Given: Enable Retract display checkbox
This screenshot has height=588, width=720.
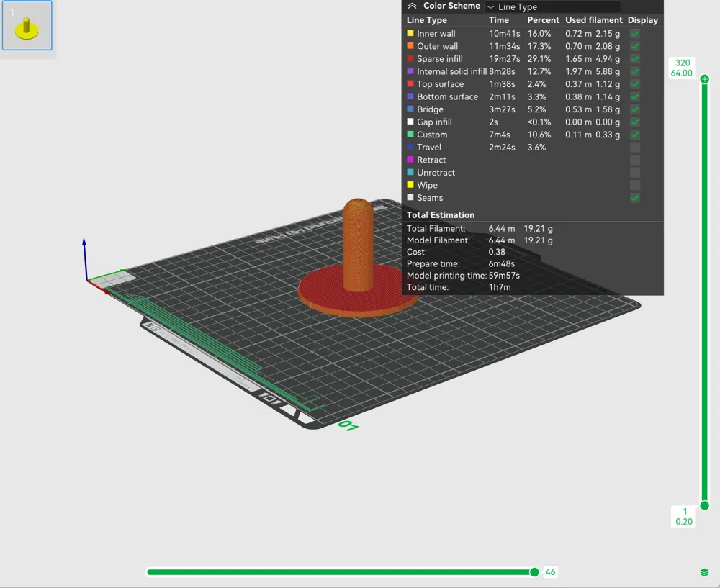Looking at the screenshot, I should click(634, 160).
